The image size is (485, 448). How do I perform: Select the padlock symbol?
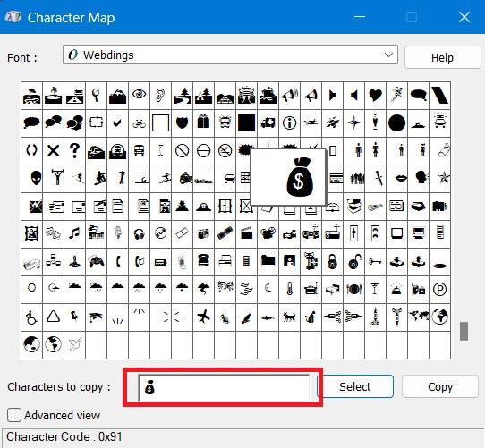pos(332,262)
